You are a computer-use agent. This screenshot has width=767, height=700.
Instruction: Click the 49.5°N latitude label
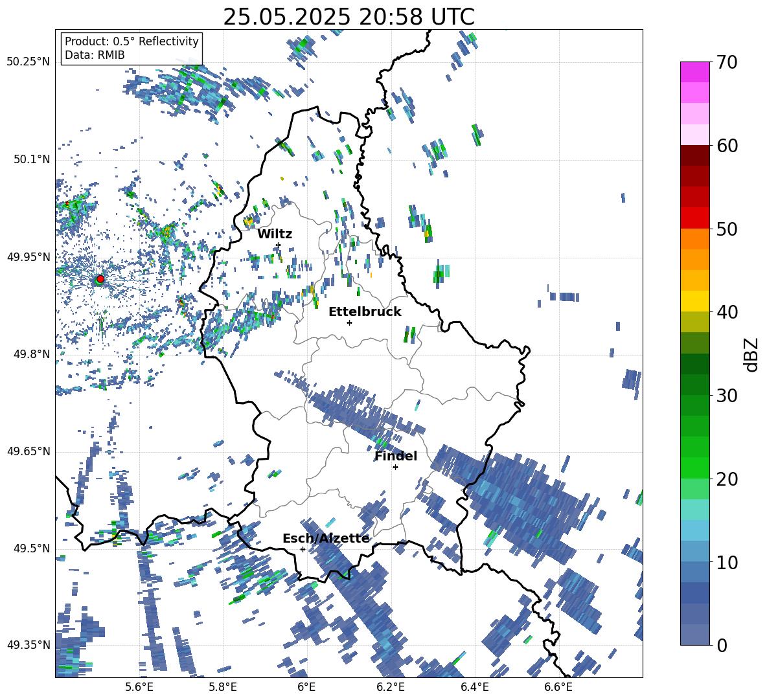coord(31,548)
